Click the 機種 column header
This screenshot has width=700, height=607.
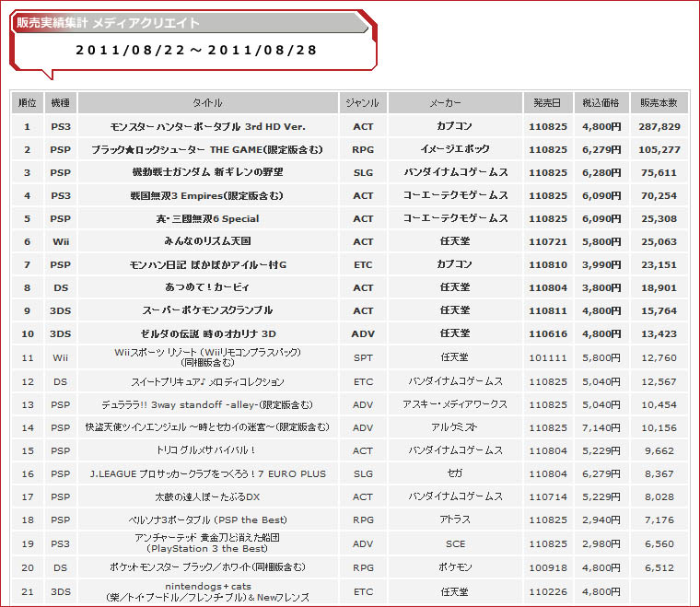pyautogui.click(x=61, y=102)
